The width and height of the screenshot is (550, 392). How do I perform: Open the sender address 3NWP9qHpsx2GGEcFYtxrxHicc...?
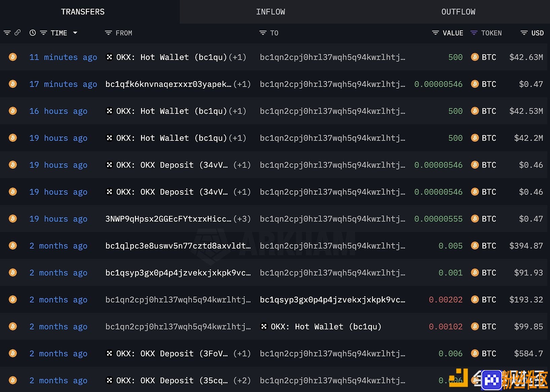pos(168,219)
